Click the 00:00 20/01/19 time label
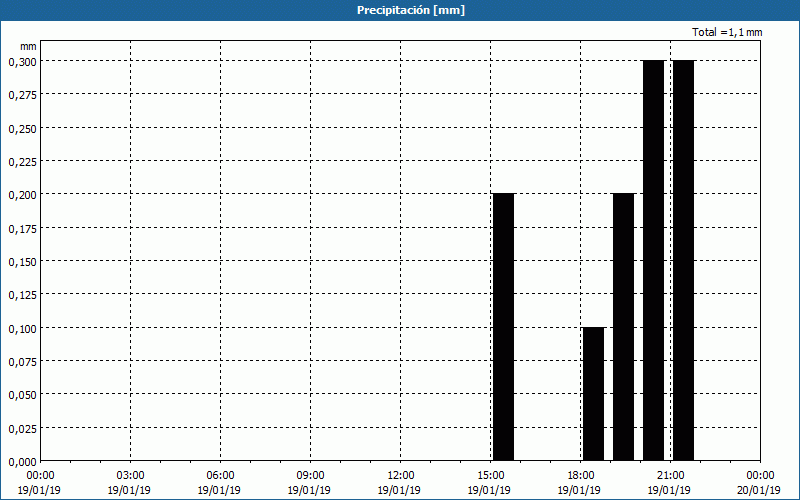This screenshot has height=500, width=800. (x=759, y=483)
